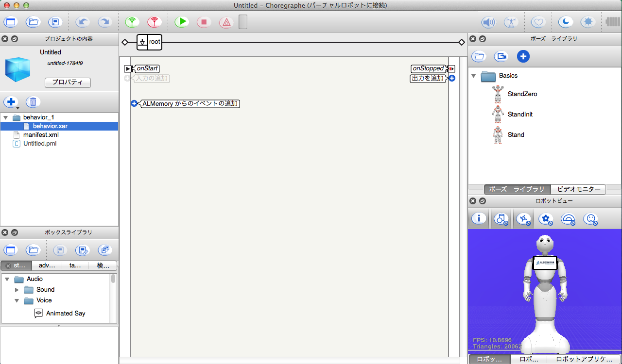This screenshot has width=622, height=364.
Task: Disconnect from the robot with the red antenna icon
Action: [x=155, y=22]
